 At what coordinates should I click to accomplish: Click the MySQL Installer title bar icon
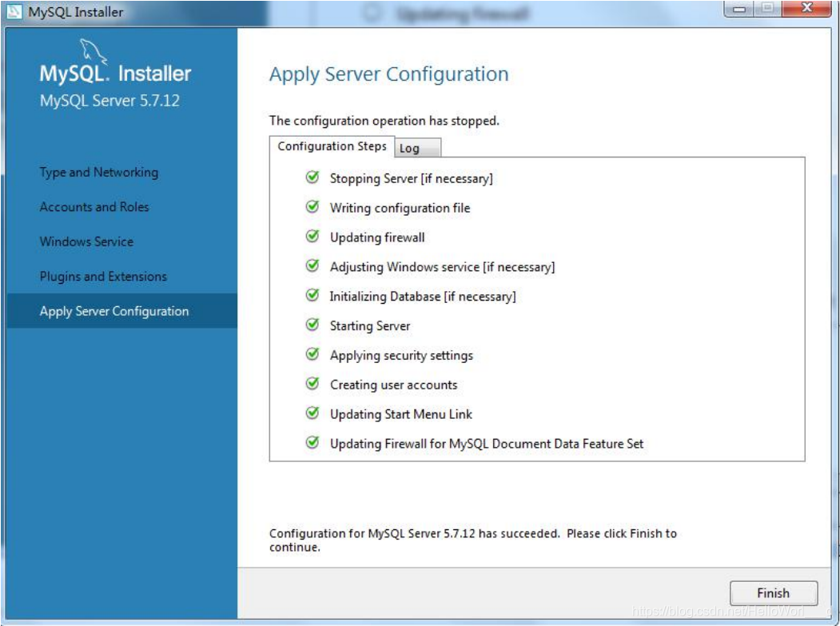[x=14, y=11]
